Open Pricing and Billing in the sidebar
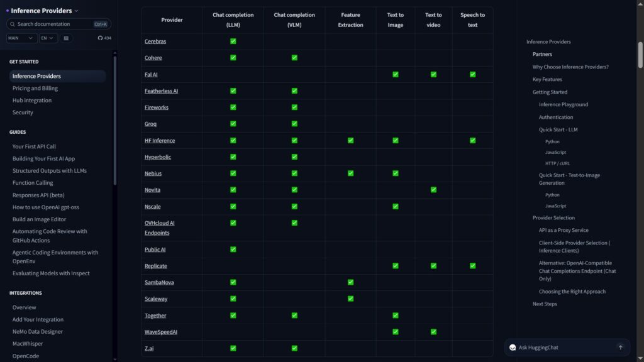Image resolution: width=644 pixels, height=362 pixels. click(35, 89)
